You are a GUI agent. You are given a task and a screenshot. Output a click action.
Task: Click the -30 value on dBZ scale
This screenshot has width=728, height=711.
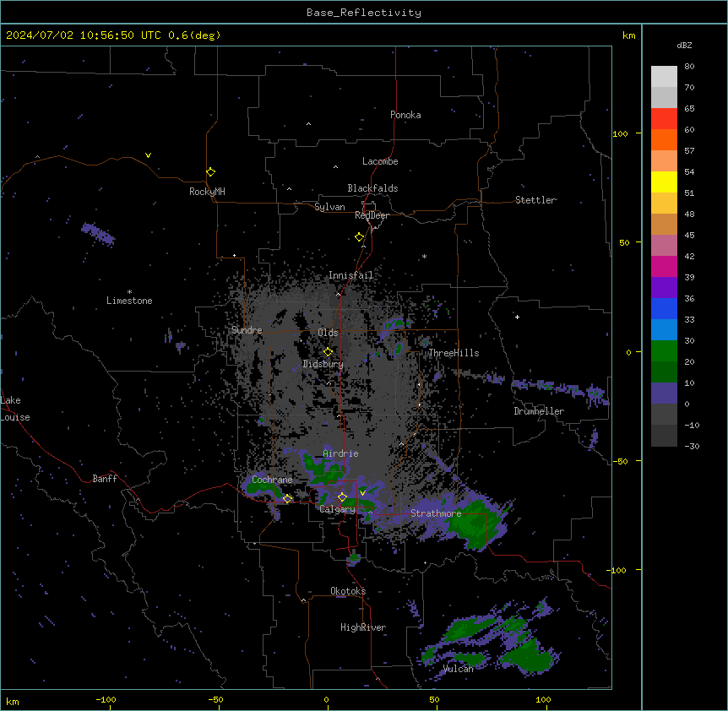coord(692,447)
